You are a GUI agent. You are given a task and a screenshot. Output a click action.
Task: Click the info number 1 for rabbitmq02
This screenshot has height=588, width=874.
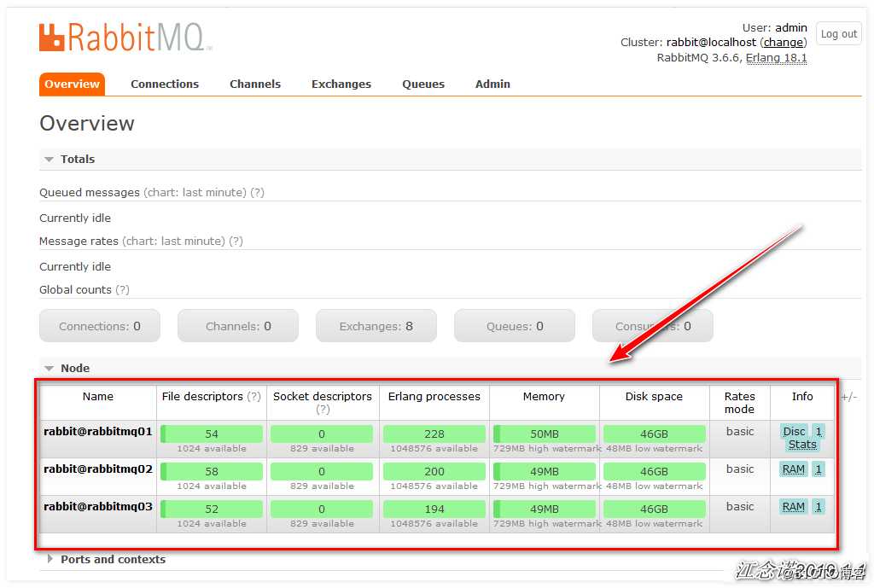coord(819,469)
